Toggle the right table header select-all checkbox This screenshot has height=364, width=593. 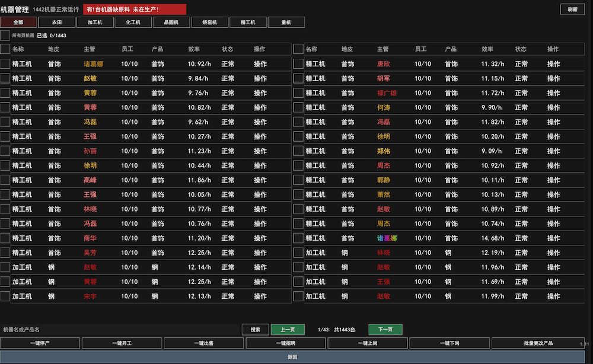(298, 49)
